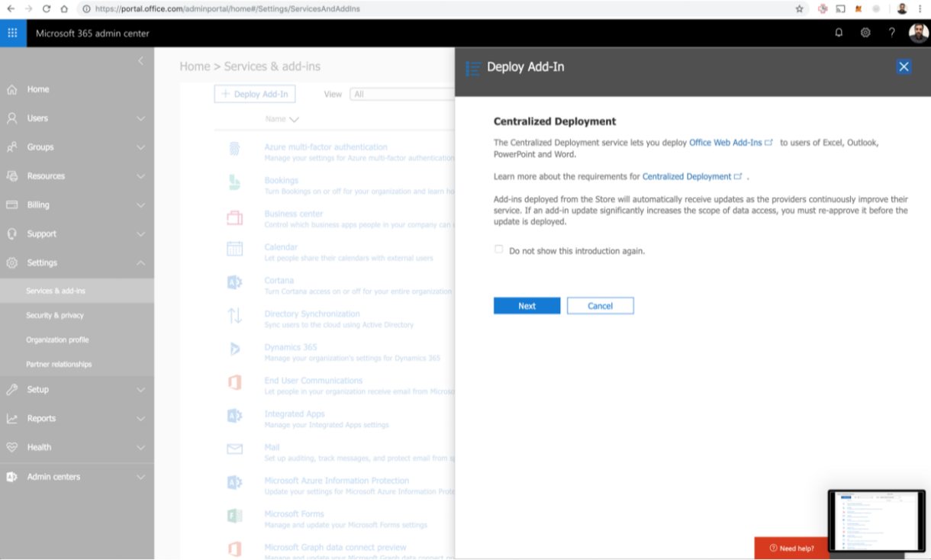The image size is (931, 560).
Task: Expand the Support menu chevron
Action: click(140, 234)
